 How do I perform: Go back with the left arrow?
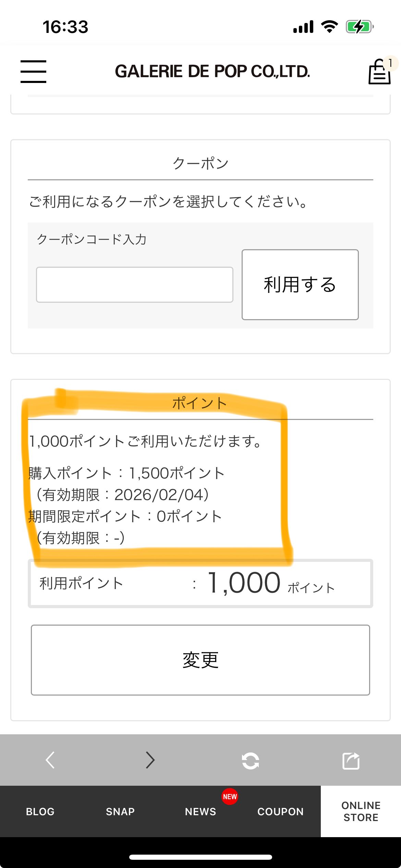tap(50, 760)
